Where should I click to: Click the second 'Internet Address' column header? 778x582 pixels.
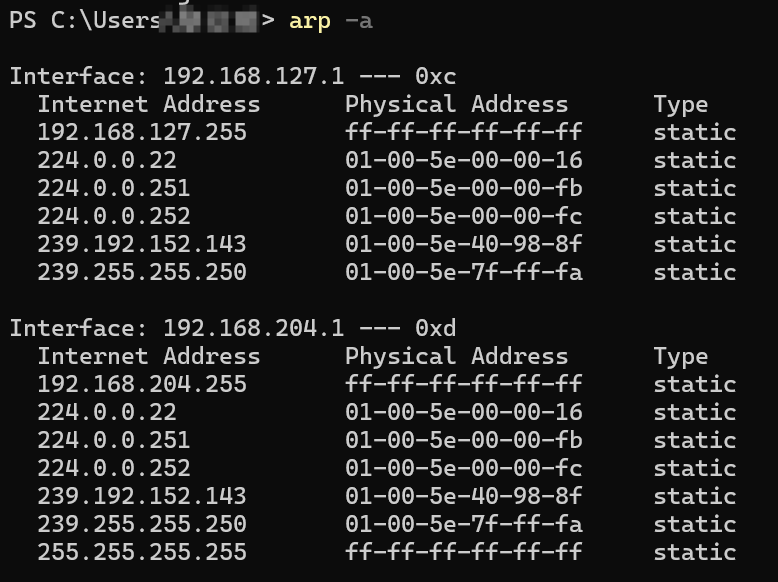coord(149,356)
